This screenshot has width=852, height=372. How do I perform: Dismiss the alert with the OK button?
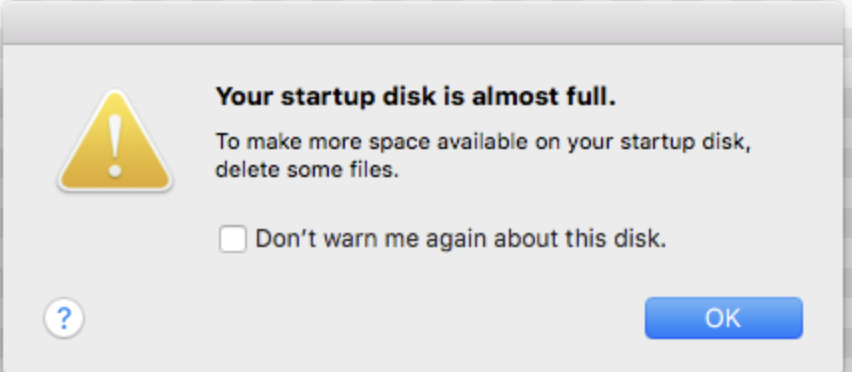(x=723, y=318)
